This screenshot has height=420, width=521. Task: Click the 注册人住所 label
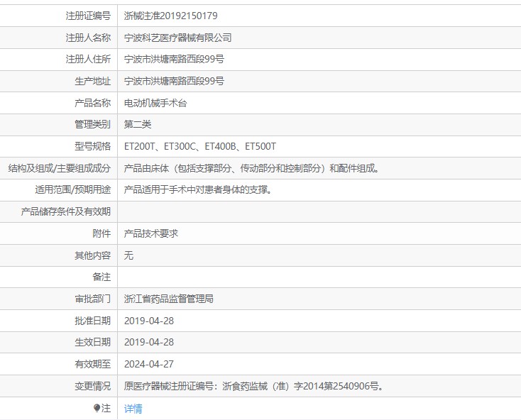coord(88,59)
